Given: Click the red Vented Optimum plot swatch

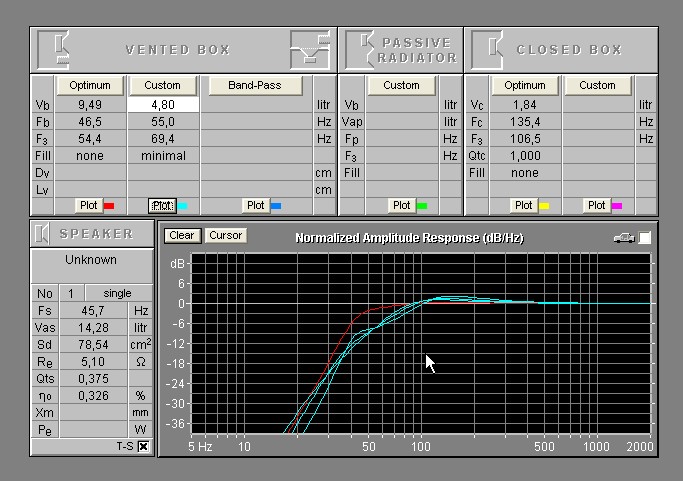Looking at the screenshot, I should pos(109,206).
